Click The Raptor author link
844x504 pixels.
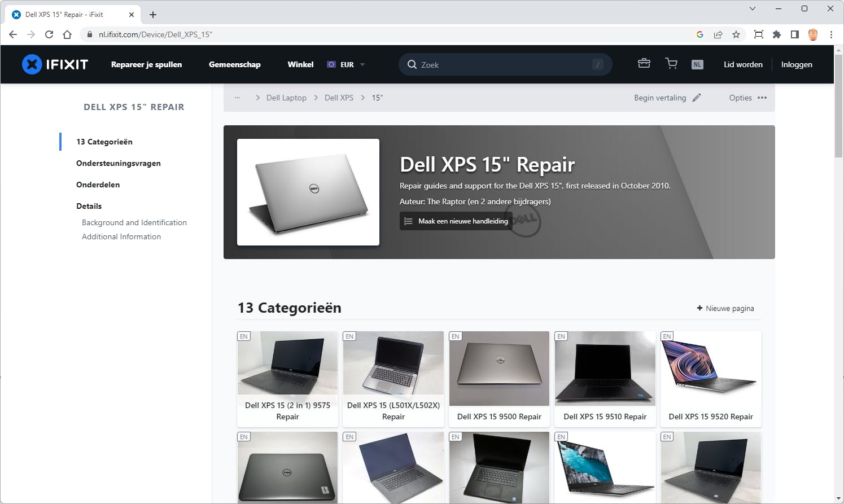point(447,201)
